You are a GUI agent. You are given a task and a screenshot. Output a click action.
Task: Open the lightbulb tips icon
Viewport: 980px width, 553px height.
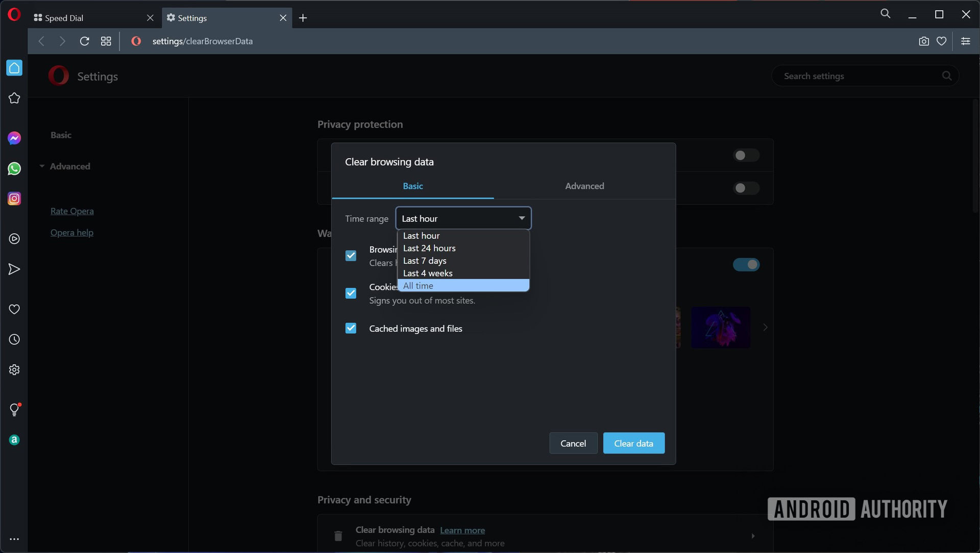pos(14,409)
